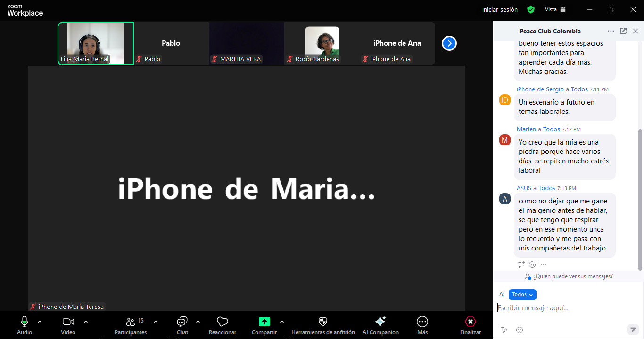The width and height of the screenshot is (644, 339).
Task: Pop out the chat panel window
Action: point(623,31)
